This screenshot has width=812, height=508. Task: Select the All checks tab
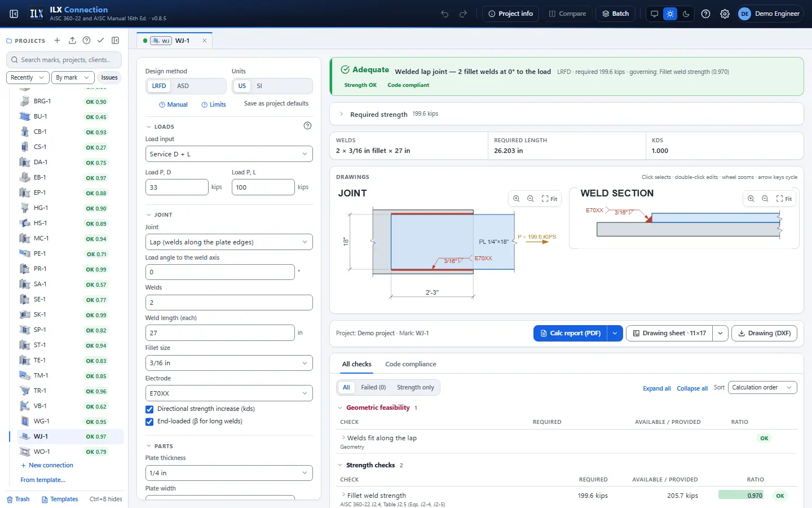[x=357, y=364]
